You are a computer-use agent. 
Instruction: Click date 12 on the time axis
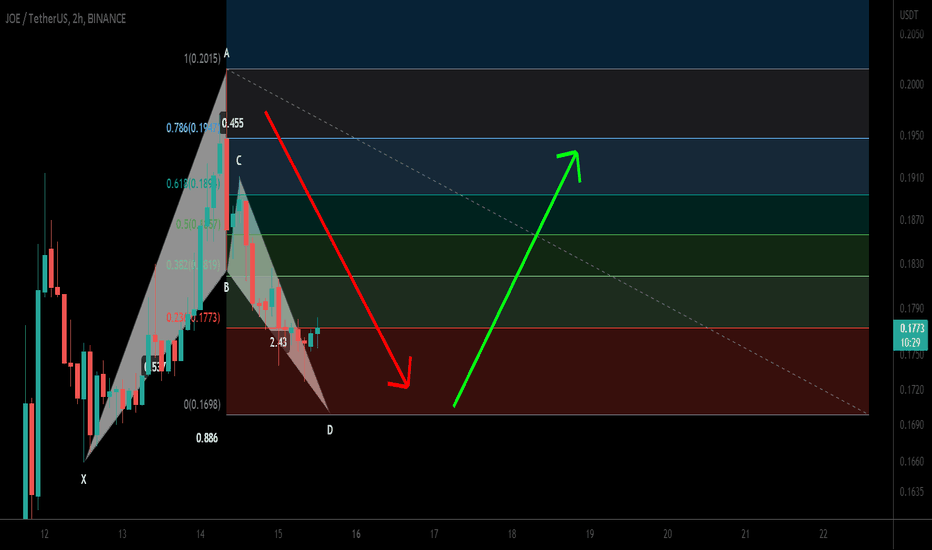(x=45, y=534)
